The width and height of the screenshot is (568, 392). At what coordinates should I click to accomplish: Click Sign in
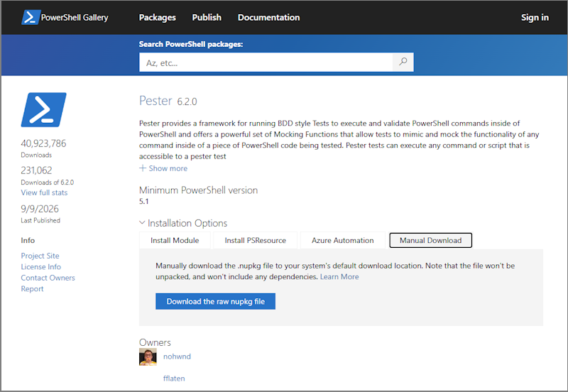(535, 17)
